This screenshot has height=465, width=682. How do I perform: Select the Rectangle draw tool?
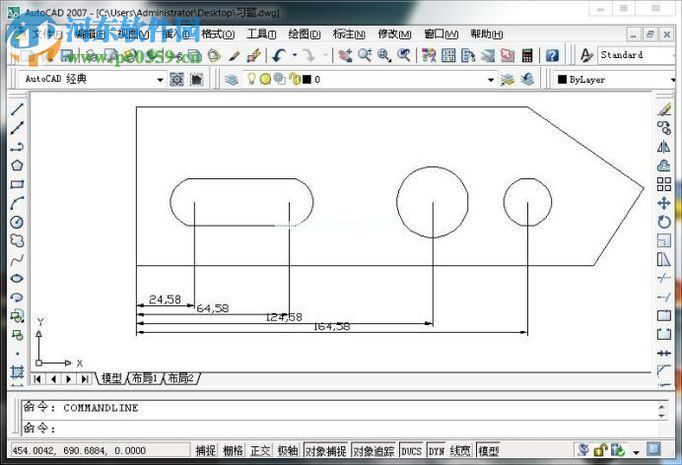(x=17, y=185)
